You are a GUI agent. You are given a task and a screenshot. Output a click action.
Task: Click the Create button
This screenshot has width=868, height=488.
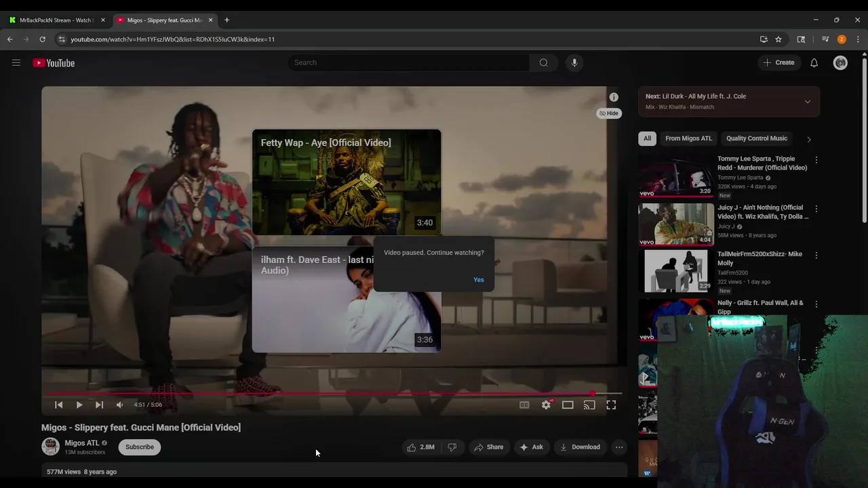point(778,62)
